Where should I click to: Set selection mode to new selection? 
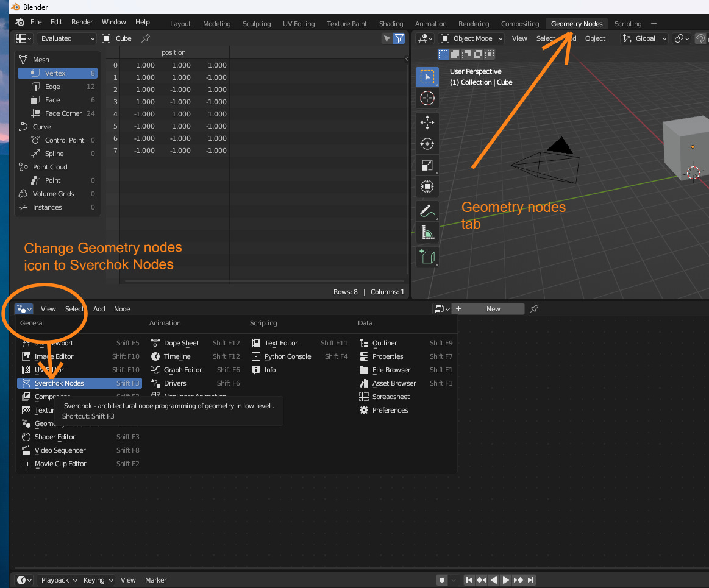(x=443, y=54)
